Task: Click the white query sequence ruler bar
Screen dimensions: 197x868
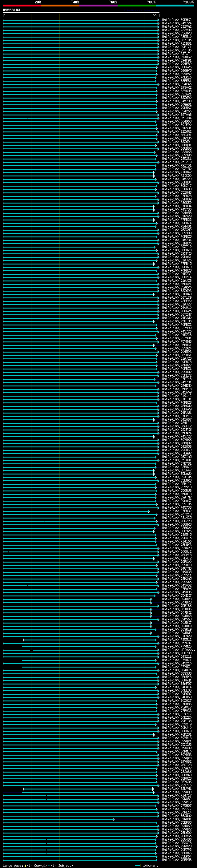Action: 81,13
